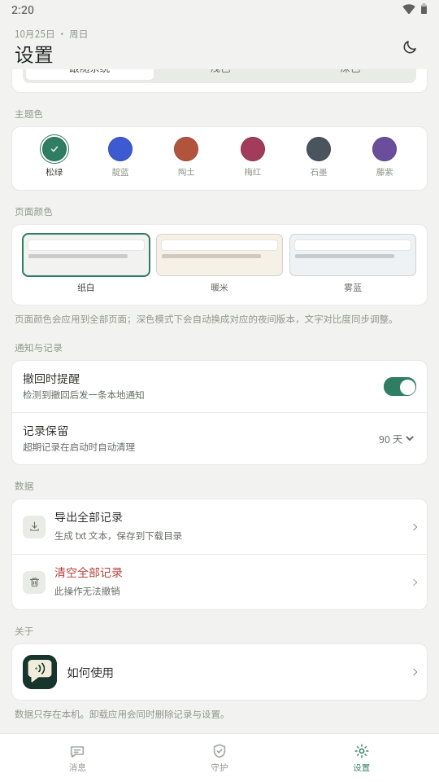Click the 如何使用 label
This screenshot has width=439, height=782.
[90, 672]
